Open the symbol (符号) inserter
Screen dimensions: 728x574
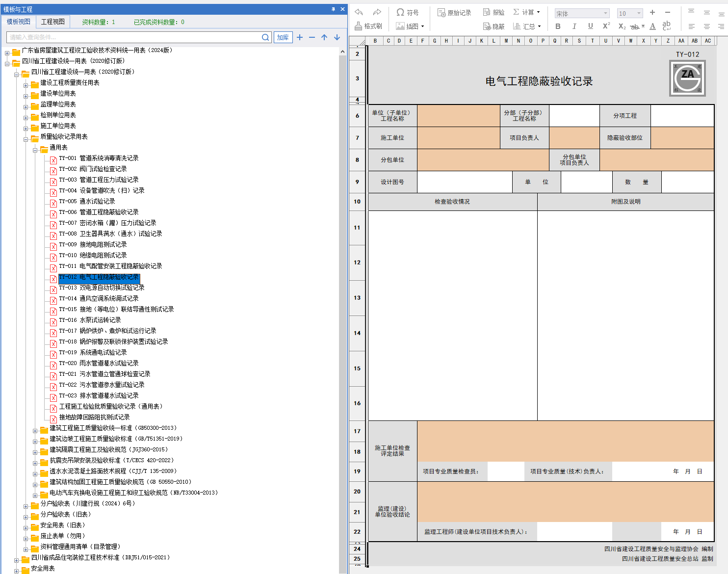click(407, 12)
